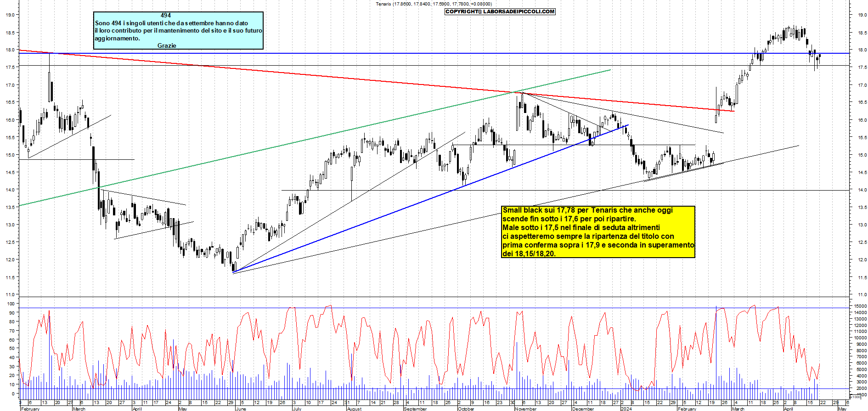This screenshot has width=868, height=411.
Task: Click the COPYRIGHT@ LABORSADEIPICCOLI.COM label
Action: [x=500, y=11]
